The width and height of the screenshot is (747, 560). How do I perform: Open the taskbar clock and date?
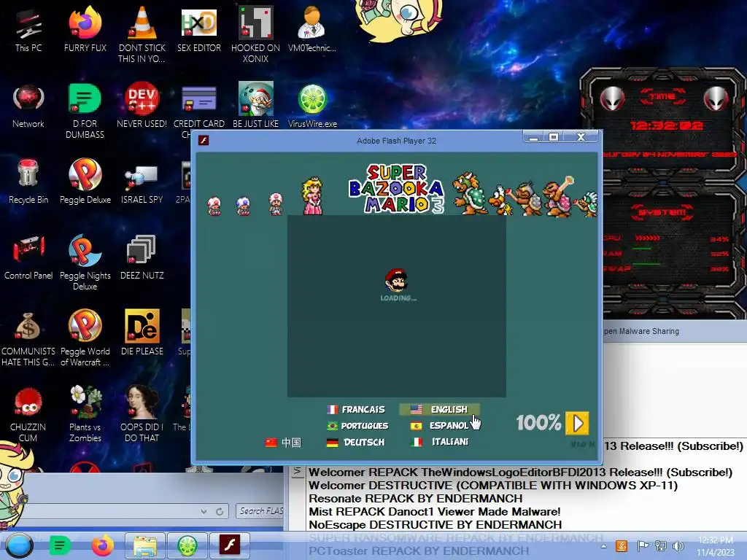716,546
